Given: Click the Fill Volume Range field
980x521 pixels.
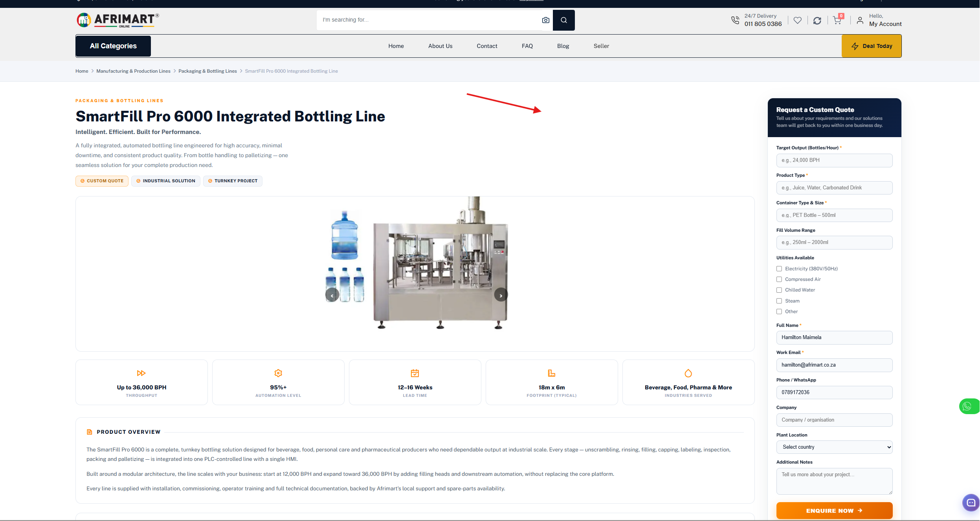Looking at the screenshot, I should tap(834, 242).
